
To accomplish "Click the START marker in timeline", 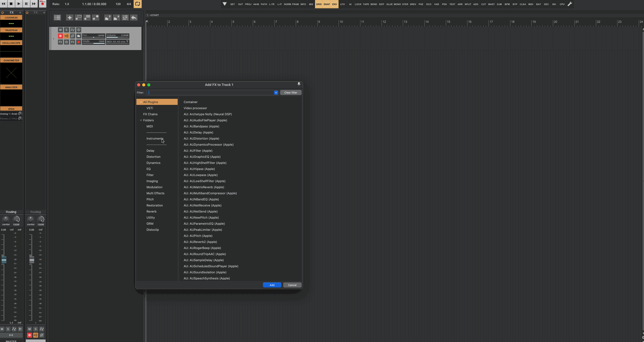I will 153,15.
